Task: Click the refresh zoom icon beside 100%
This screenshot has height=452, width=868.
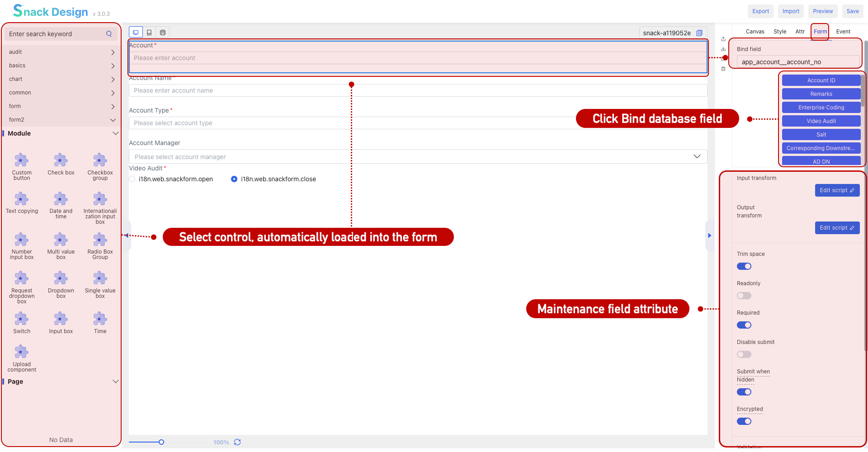Action: 237,442
